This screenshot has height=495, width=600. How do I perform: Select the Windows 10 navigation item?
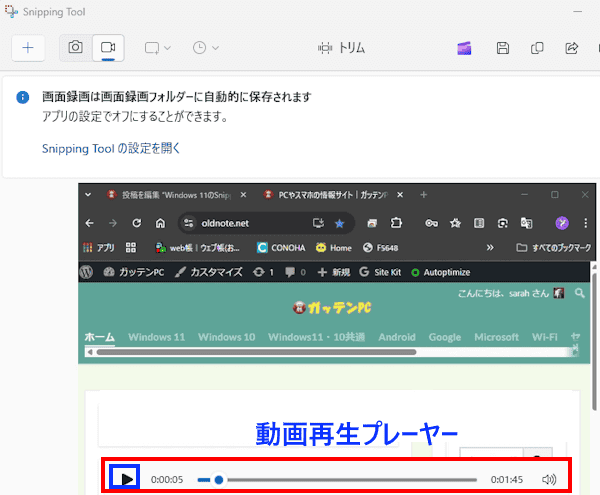pyautogui.click(x=227, y=337)
